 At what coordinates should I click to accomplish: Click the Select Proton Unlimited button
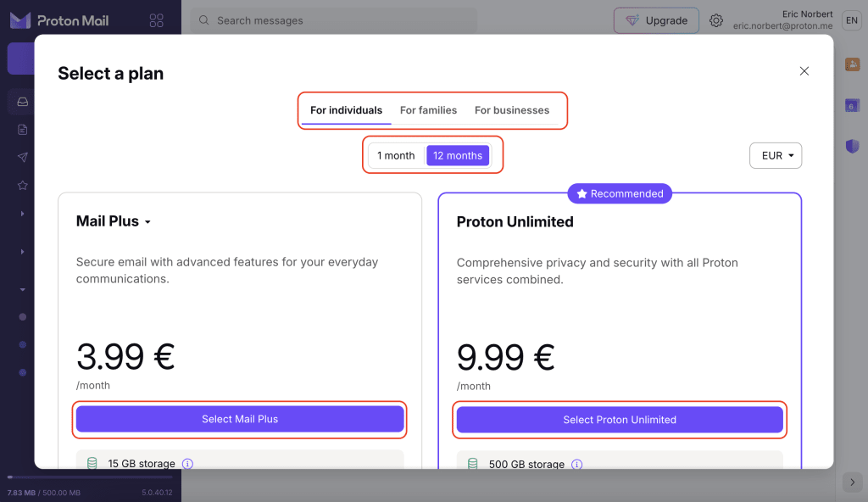620,420
